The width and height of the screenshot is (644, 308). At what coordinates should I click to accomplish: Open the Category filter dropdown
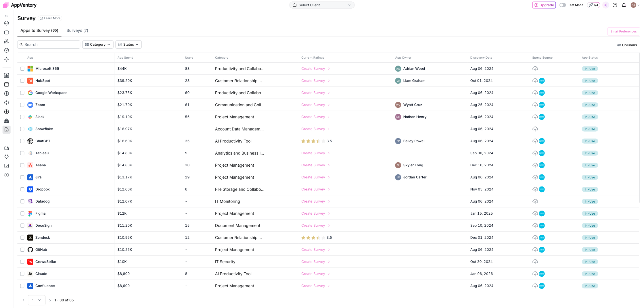pyautogui.click(x=98, y=45)
